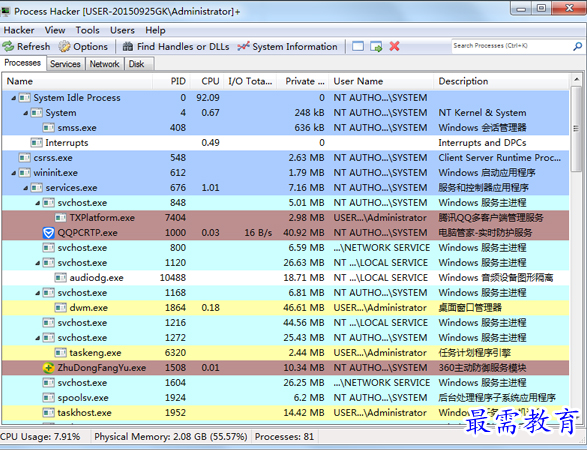This screenshot has height=453, width=587.
Task: Select the svchost.exe row with PID 1604
Action: [x=286, y=383]
